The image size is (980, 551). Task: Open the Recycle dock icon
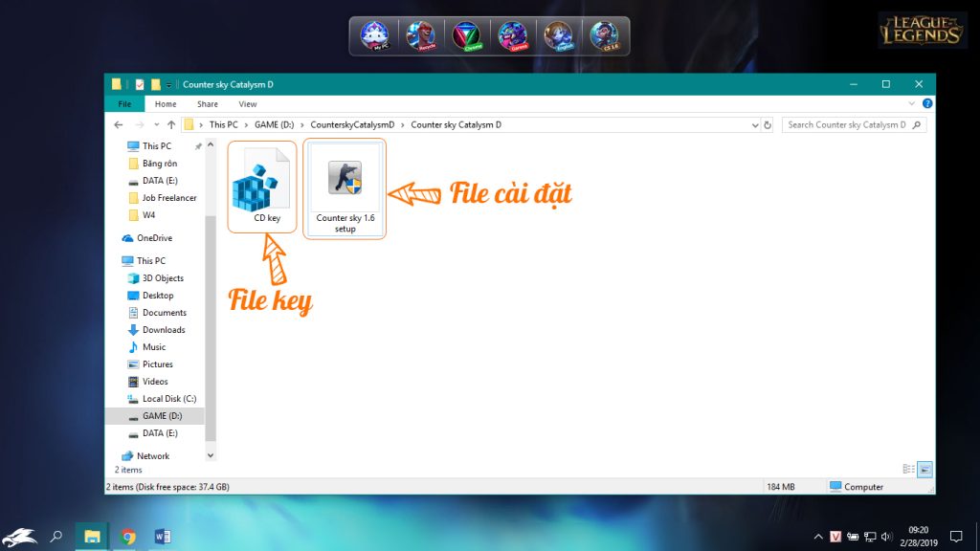pos(421,35)
